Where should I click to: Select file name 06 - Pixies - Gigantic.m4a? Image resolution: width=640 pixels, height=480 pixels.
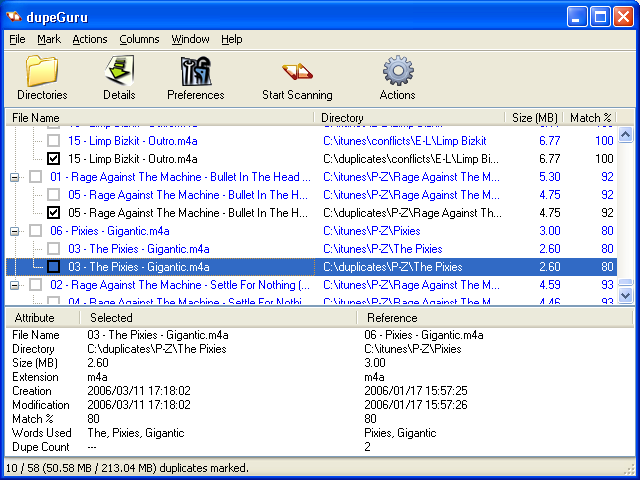coord(110,231)
